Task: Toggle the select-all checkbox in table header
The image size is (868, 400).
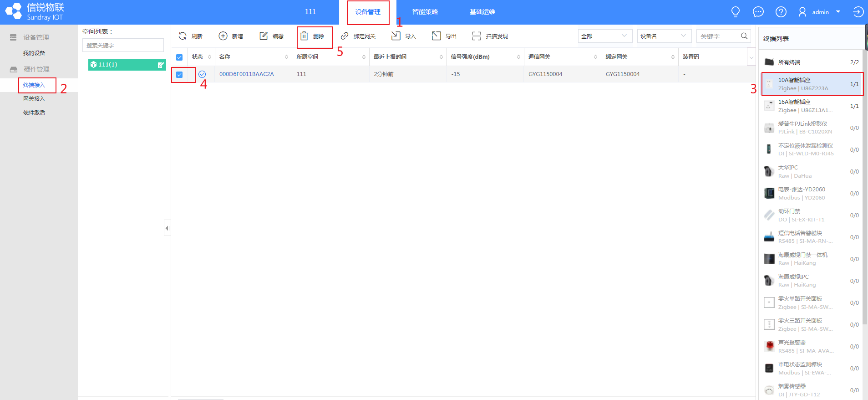Action: point(179,57)
